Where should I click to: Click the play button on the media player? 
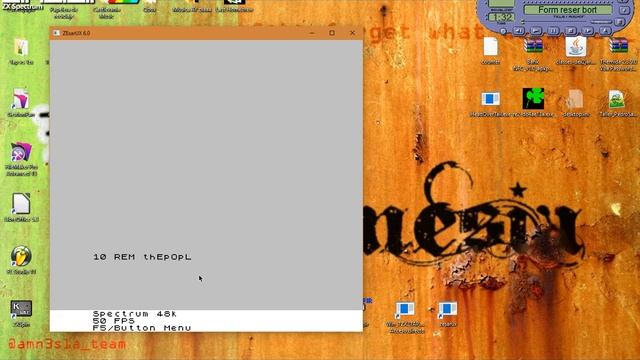pyautogui.click(x=536, y=31)
